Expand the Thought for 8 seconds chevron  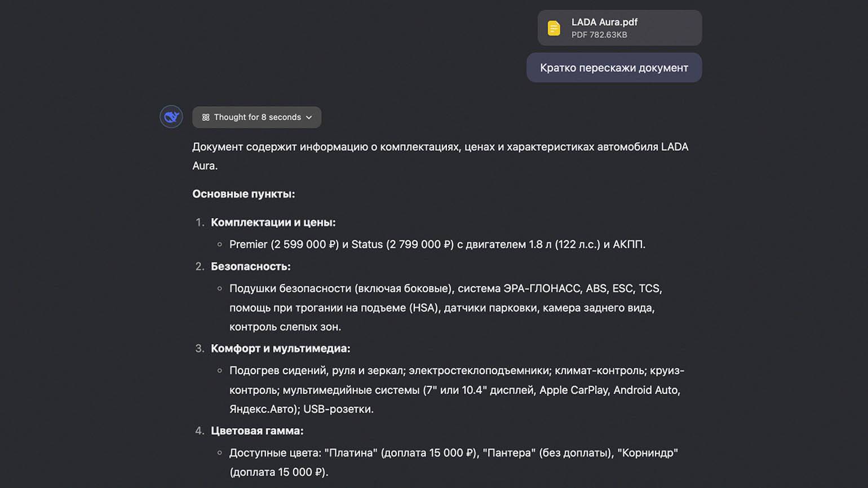coord(309,117)
